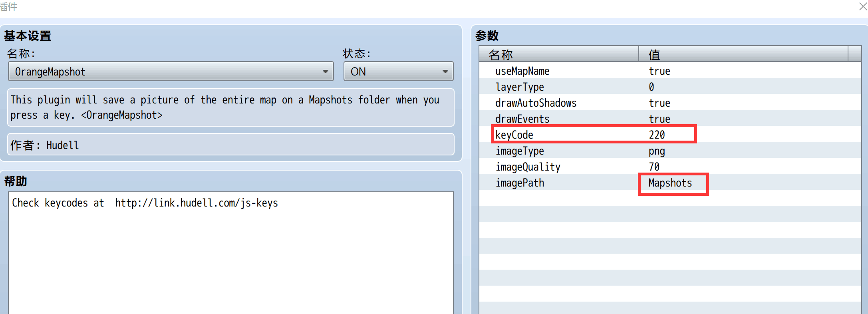The height and width of the screenshot is (314, 868).
Task: Click the useMapName value true
Action: coord(659,71)
